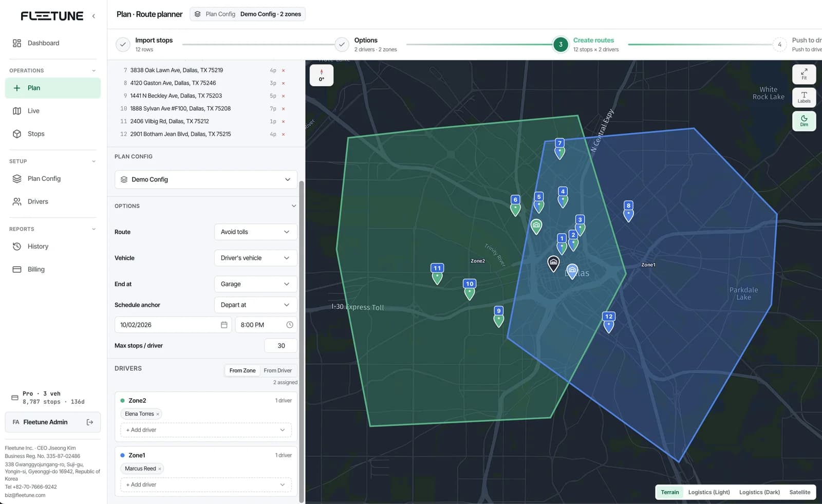The height and width of the screenshot is (504, 822).
Task: Open the Stops section
Action: pyautogui.click(x=53, y=134)
